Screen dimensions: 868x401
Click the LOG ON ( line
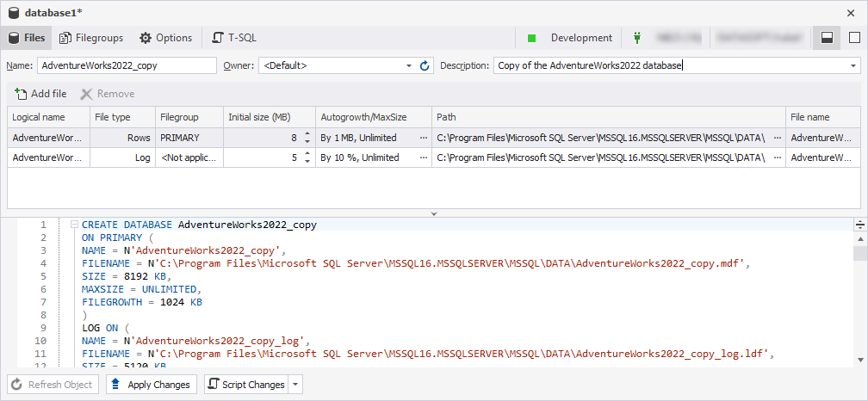(105, 328)
